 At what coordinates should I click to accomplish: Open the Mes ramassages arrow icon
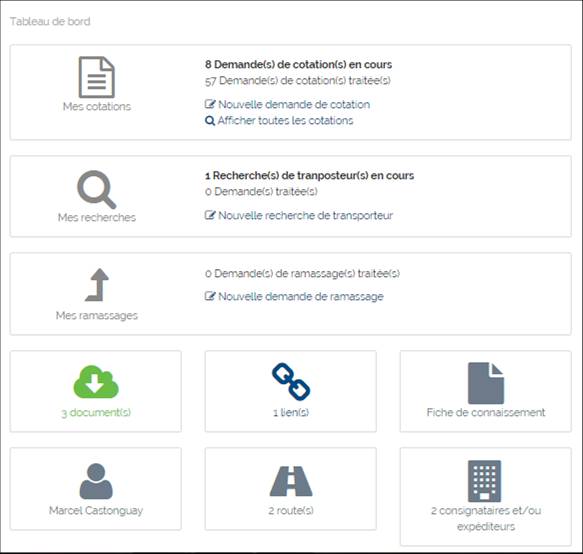tap(97, 285)
